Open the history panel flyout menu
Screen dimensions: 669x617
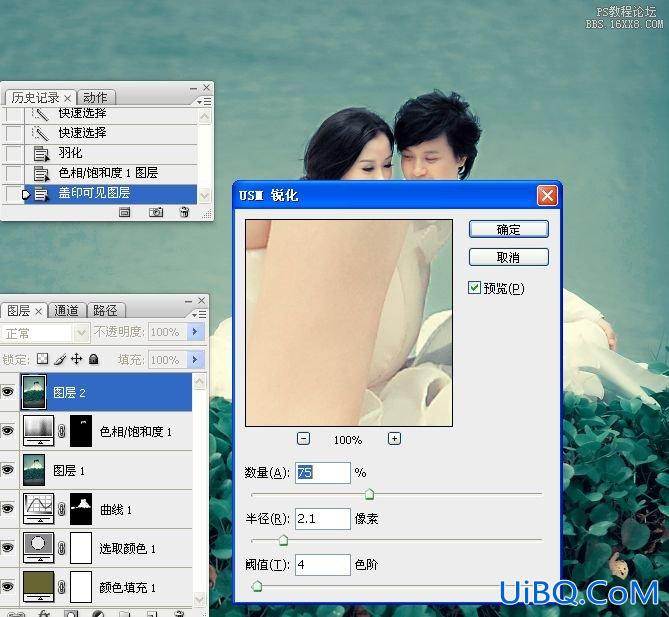tap(204, 102)
